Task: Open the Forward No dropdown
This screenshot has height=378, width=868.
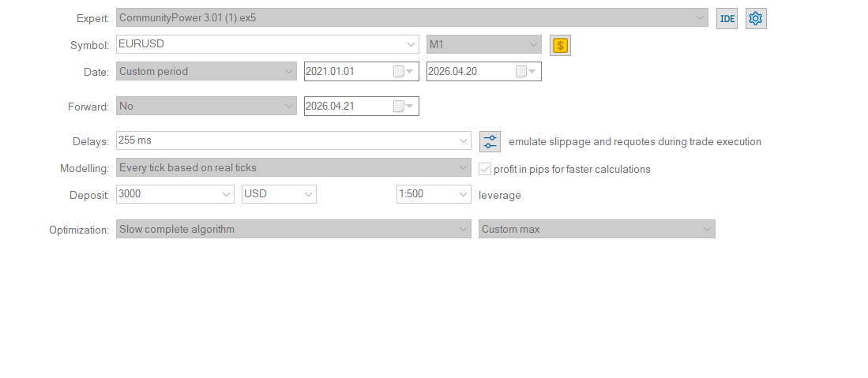Action: tap(206, 107)
